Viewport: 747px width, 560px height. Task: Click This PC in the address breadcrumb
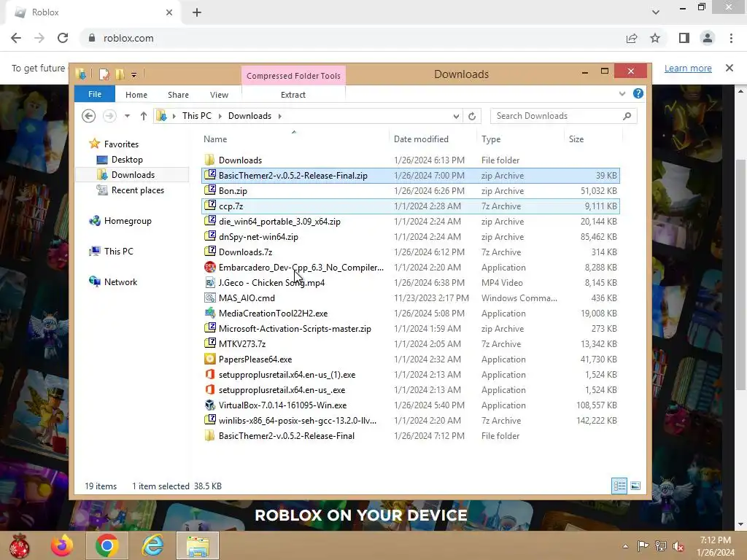point(197,116)
